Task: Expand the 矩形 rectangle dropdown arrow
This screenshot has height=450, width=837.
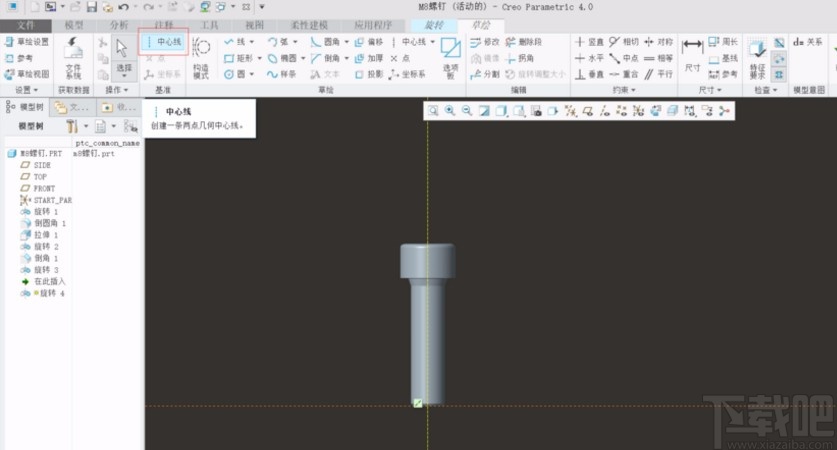Action: coord(260,58)
